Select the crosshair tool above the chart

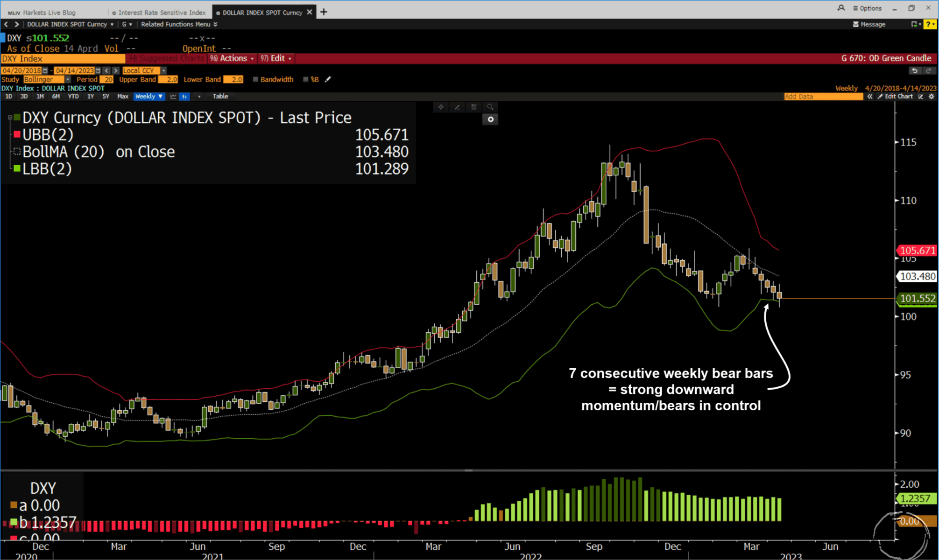pos(440,107)
